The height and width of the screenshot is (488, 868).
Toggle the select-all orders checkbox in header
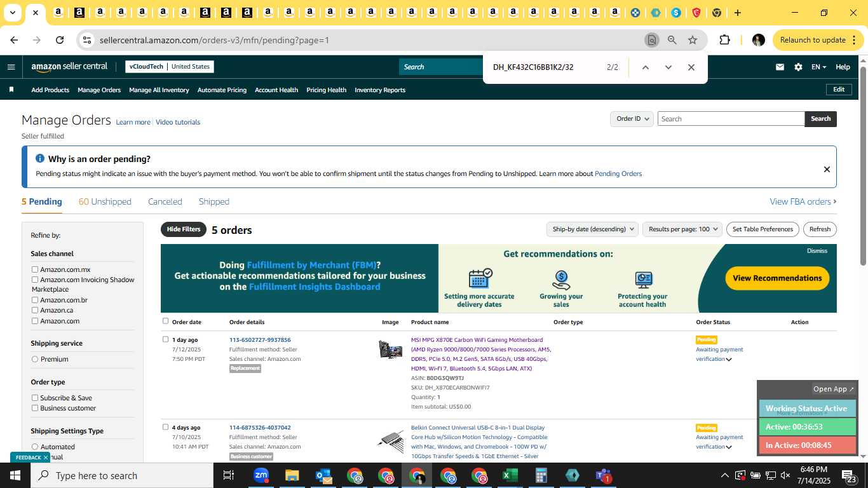point(166,321)
